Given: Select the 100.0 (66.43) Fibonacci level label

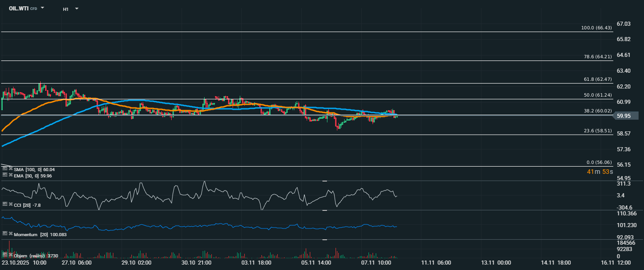Looking at the screenshot, I should (x=597, y=28).
